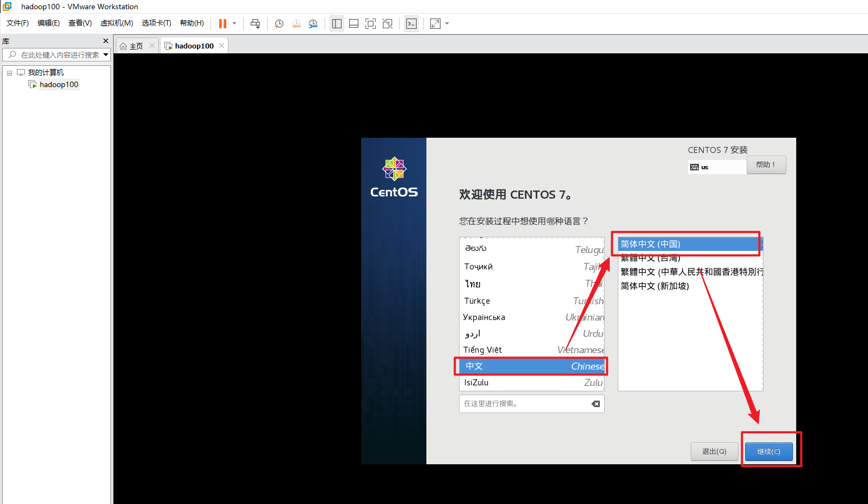868x504 pixels.
Task: Select Tiếng Việt in the language list
Action: pos(532,350)
